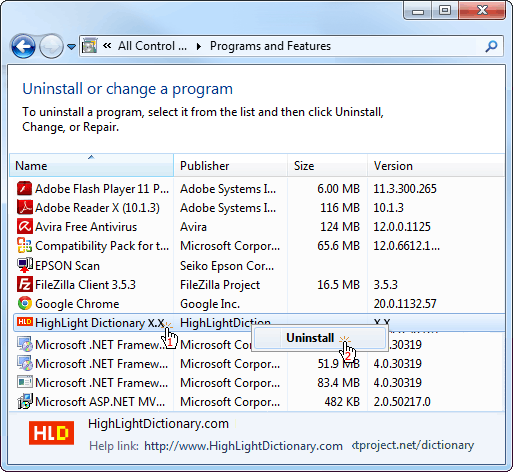Open help link http://www.HighLightDictionary.com

[243, 446]
